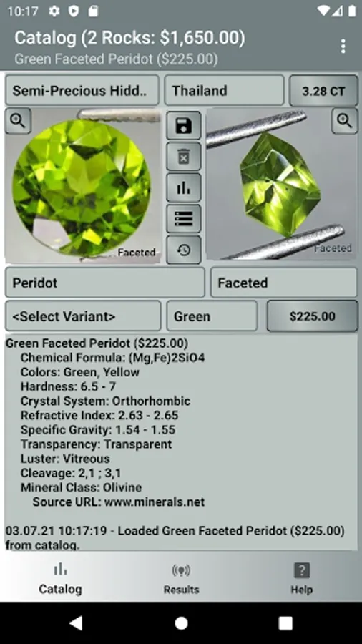The width and height of the screenshot is (362, 644).
Task: Tap the round faceted peridot photo
Action: [82, 185]
